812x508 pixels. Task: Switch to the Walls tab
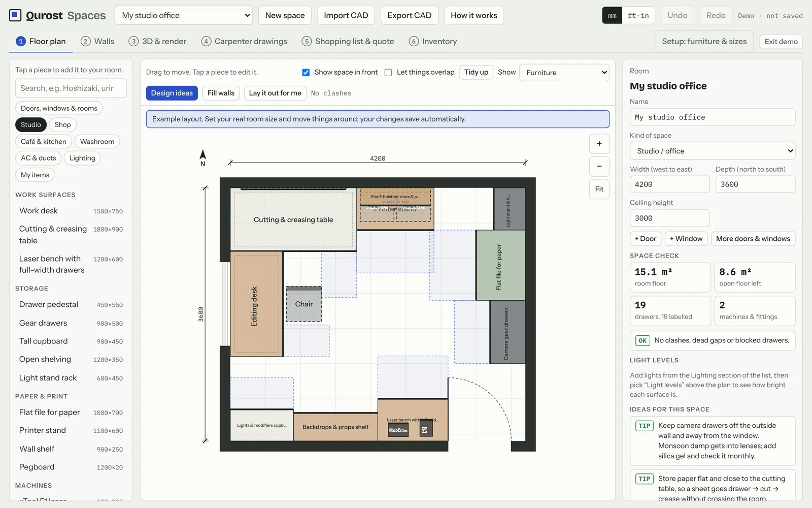pos(98,41)
